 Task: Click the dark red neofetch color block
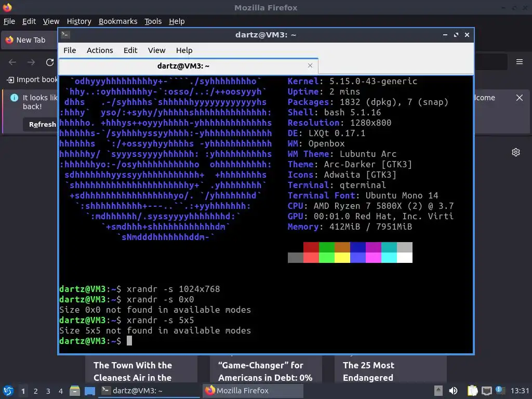click(311, 247)
